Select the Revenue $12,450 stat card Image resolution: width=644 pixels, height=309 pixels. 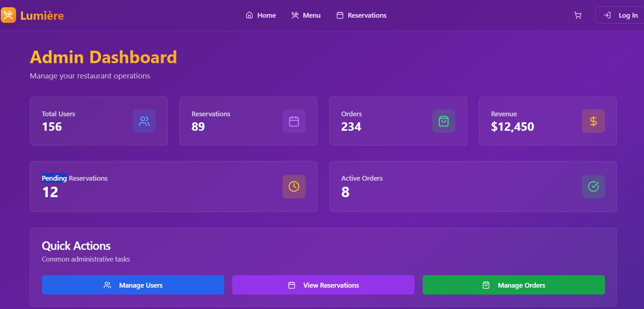(547, 121)
